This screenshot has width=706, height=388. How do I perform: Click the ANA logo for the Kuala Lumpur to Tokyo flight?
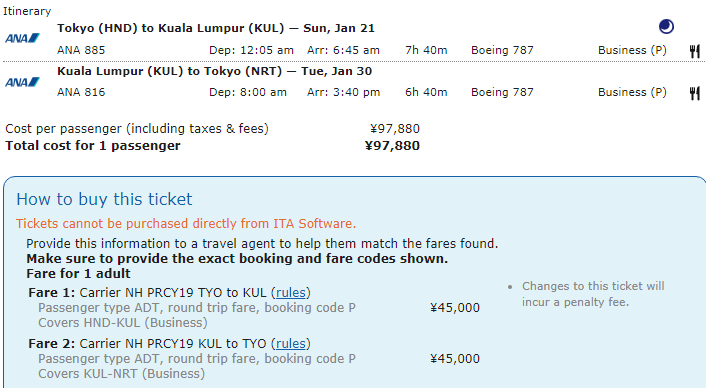23,82
